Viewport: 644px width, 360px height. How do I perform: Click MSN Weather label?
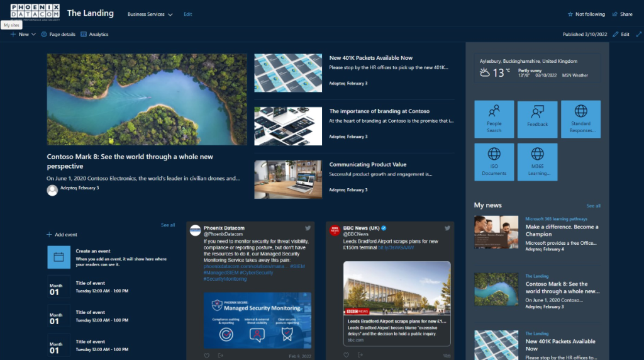pos(575,75)
